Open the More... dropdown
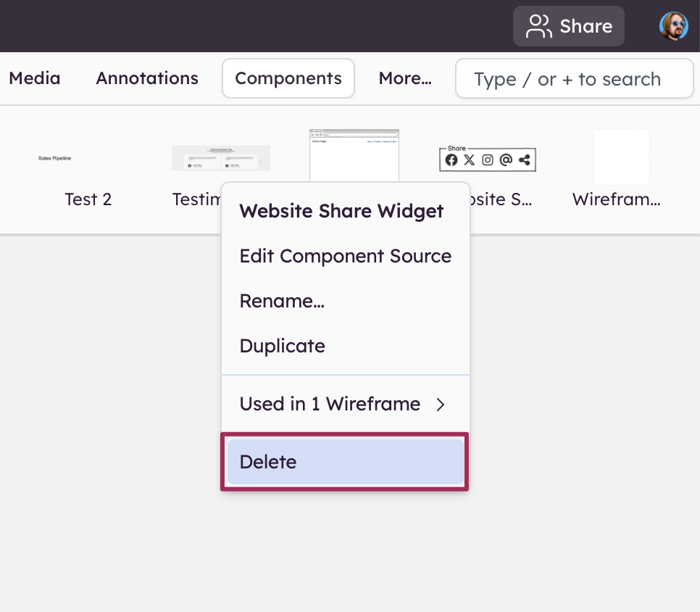Viewport: 700px width, 612px height. coord(404,78)
